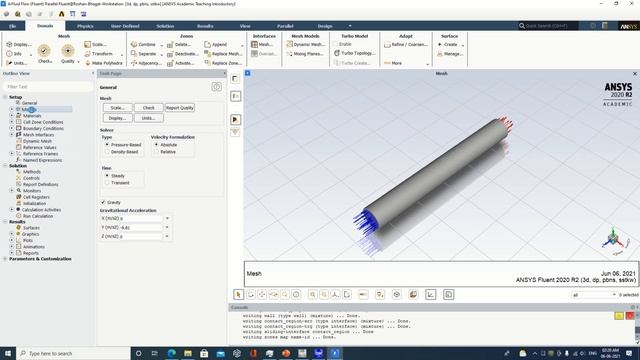
Task: Expand Cell Zone Conditions node
Action: [x=12, y=122]
